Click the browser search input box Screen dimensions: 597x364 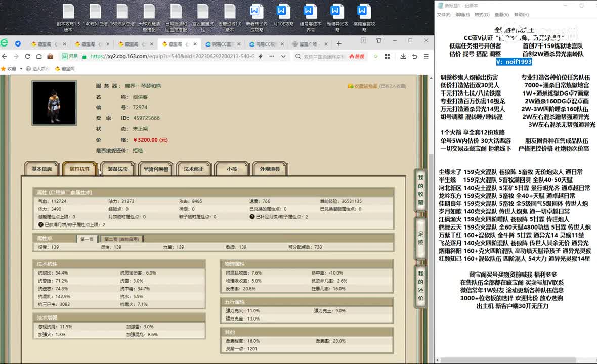click(x=324, y=56)
